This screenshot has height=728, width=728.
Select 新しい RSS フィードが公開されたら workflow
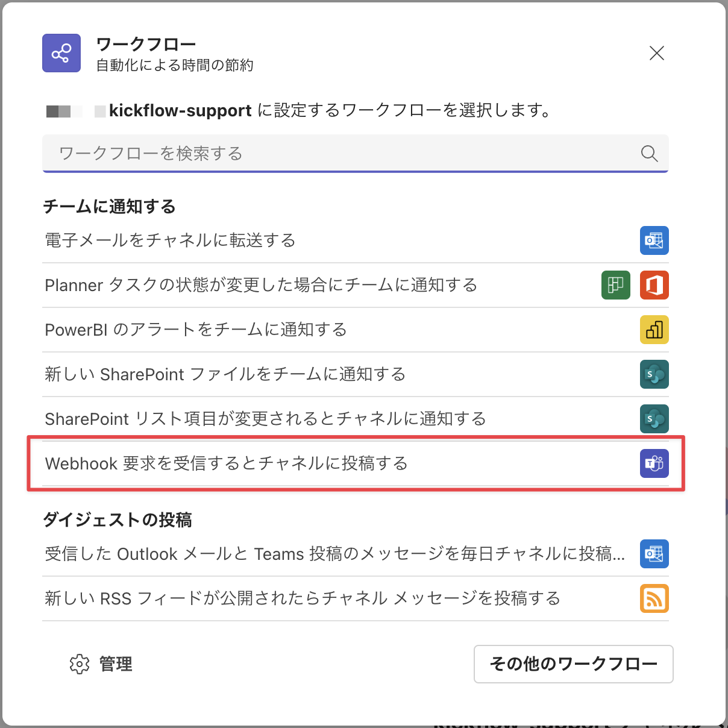tap(356, 598)
